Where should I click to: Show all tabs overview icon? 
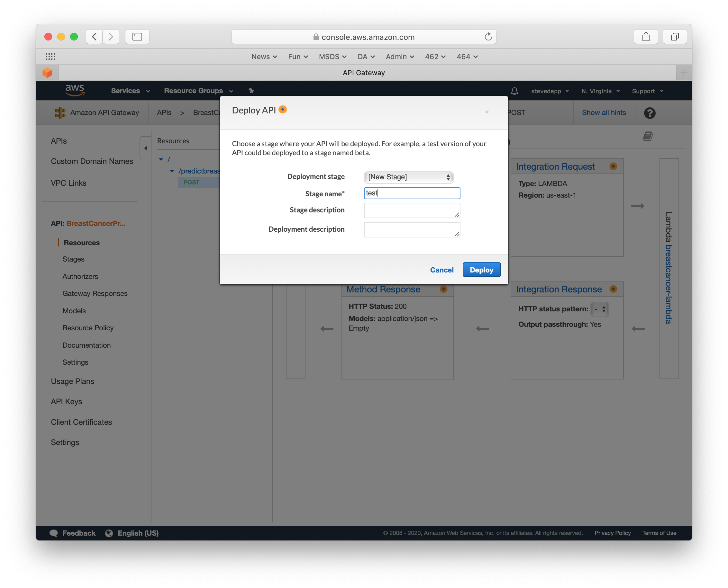(674, 37)
